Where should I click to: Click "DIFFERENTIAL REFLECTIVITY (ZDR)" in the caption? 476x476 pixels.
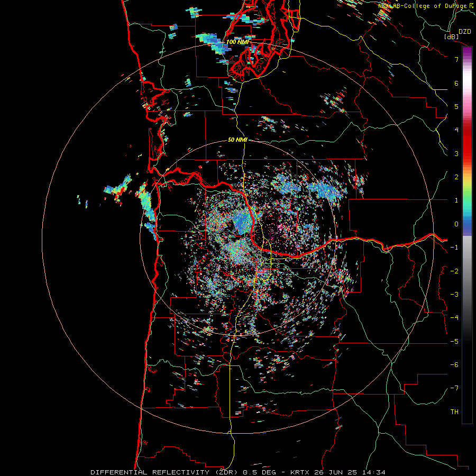pyautogui.click(x=165, y=472)
